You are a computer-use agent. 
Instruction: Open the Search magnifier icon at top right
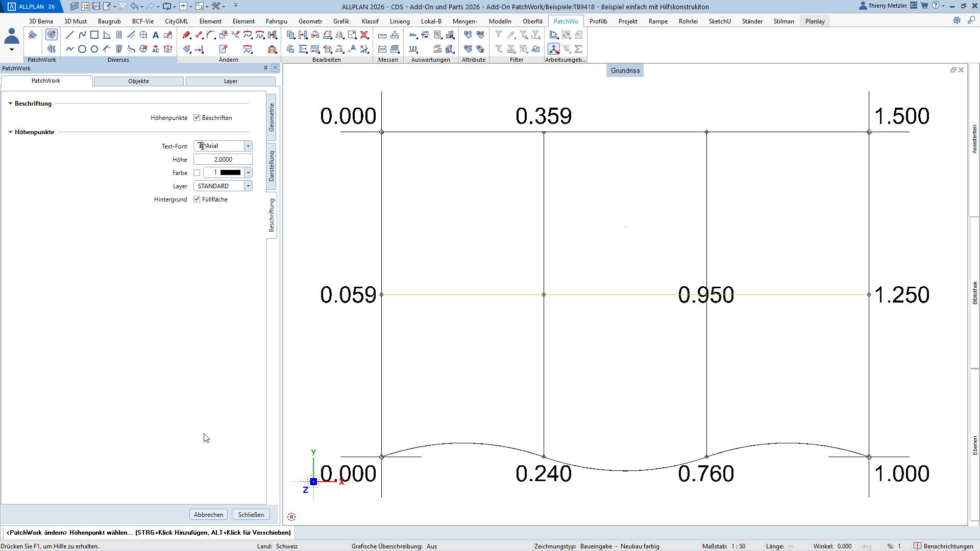(x=971, y=20)
